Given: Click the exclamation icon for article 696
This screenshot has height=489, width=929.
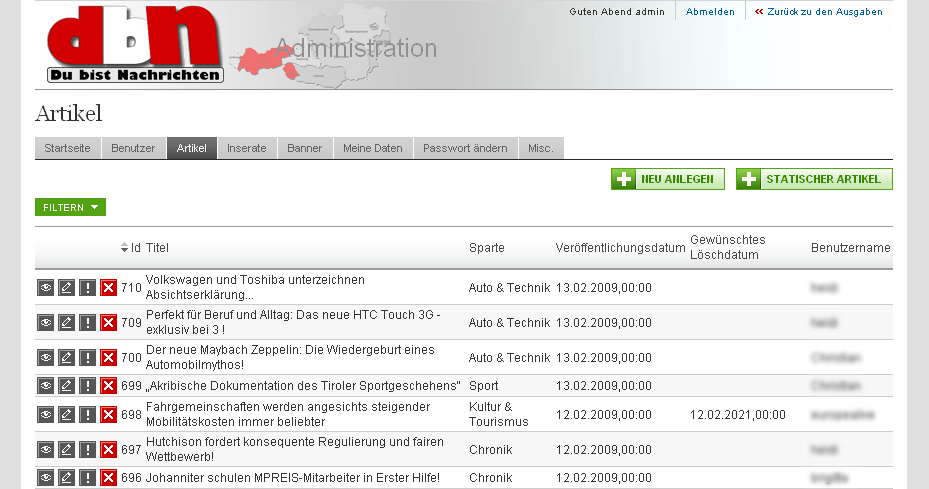Looking at the screenshot, I should [x=88, y=478].
